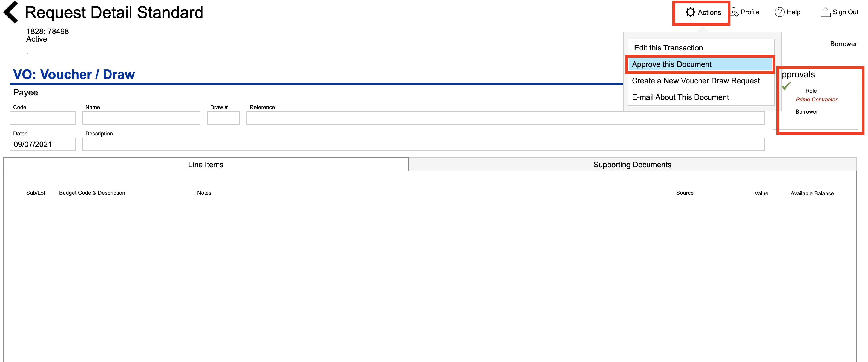Focus the Draw # field
This screenshot has height=362, width=868.
[x=223, y=118]
